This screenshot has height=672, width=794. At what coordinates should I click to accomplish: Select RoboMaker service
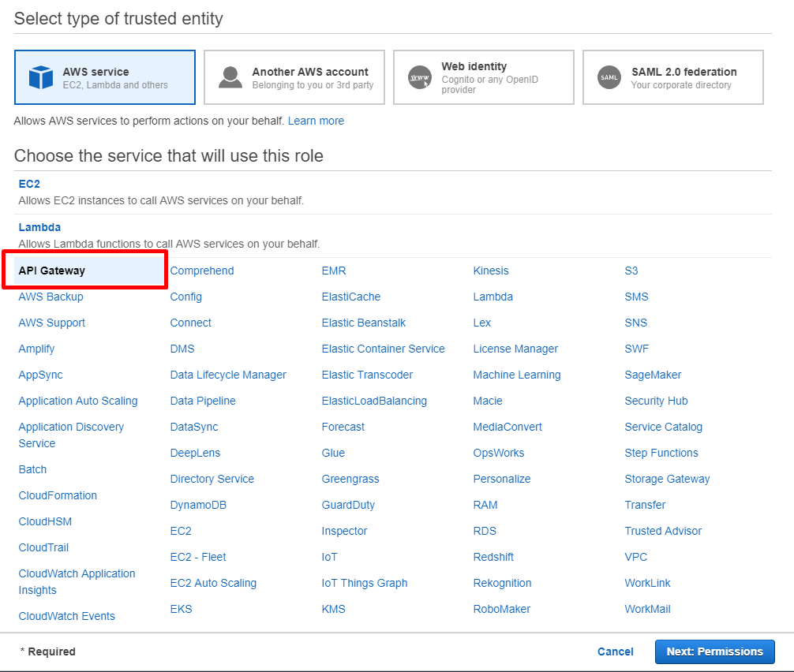point(501,609)
